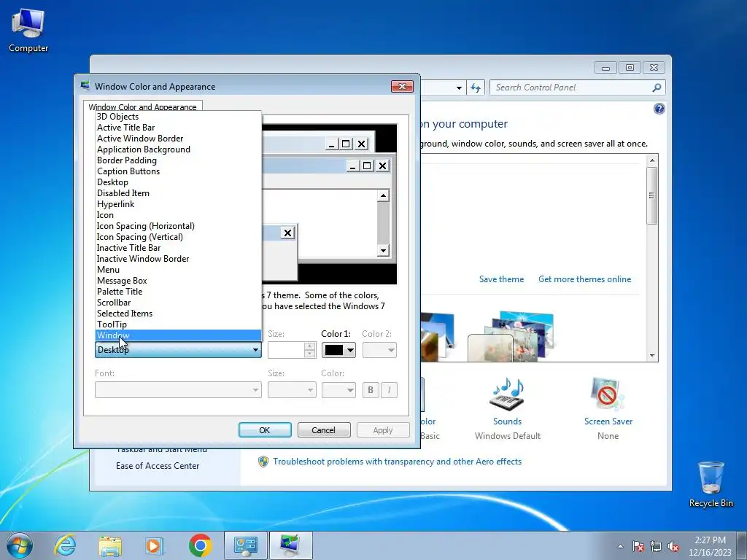Image resolution: width=747 pixels, height=560 pixels.
Task: Click the Save theme link
Action: click(x=501, y=279)
